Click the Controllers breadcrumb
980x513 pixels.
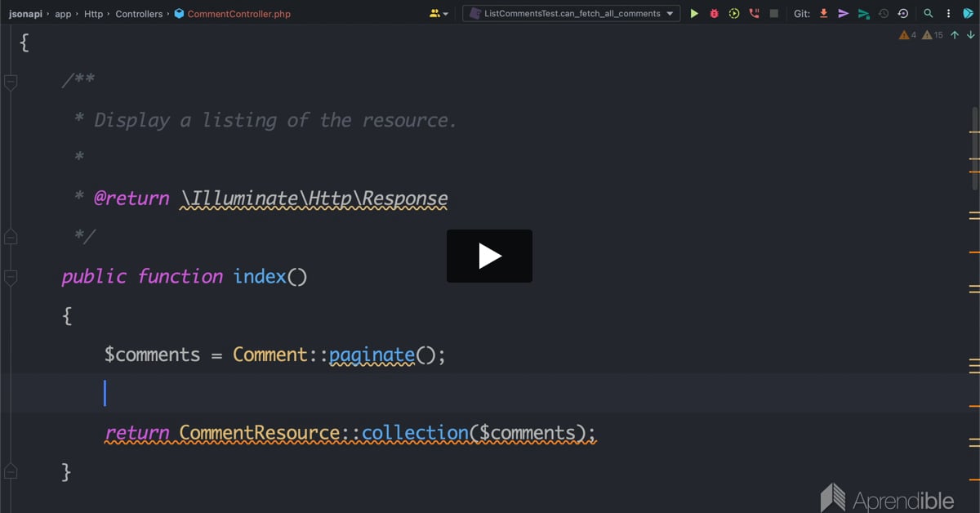pos(139,14)
